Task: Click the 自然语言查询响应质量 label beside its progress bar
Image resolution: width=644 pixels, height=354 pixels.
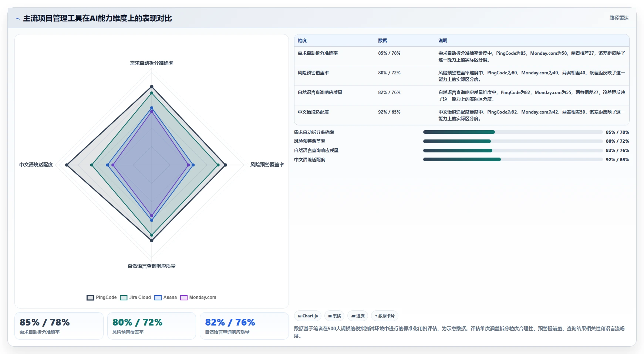Action: [x=316, y=151]
